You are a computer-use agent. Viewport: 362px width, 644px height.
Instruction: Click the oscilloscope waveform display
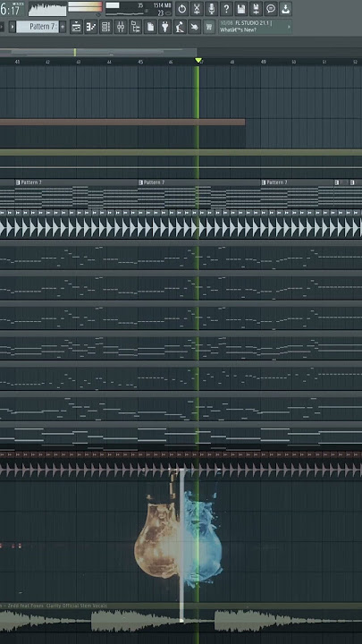tap(47, 9)
